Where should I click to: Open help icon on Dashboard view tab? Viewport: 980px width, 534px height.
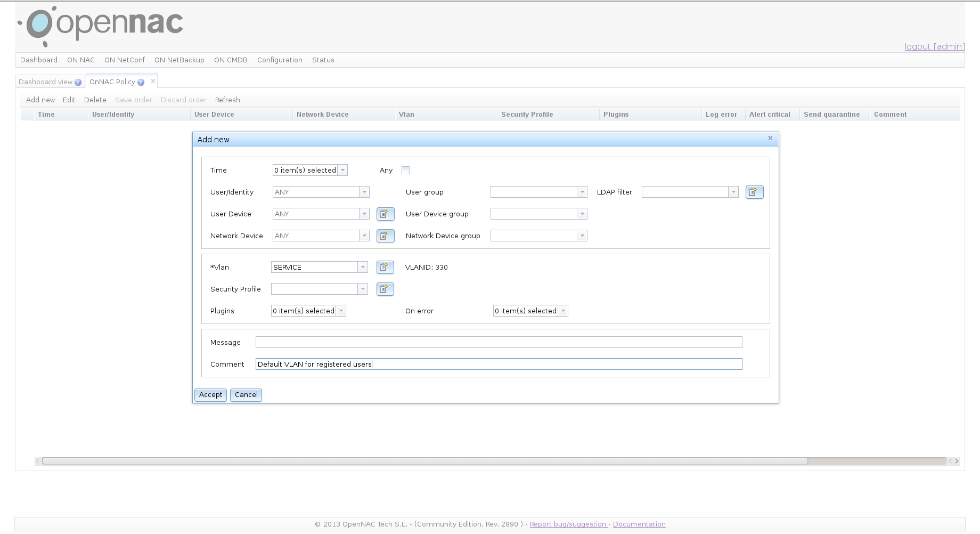(78, 82)
